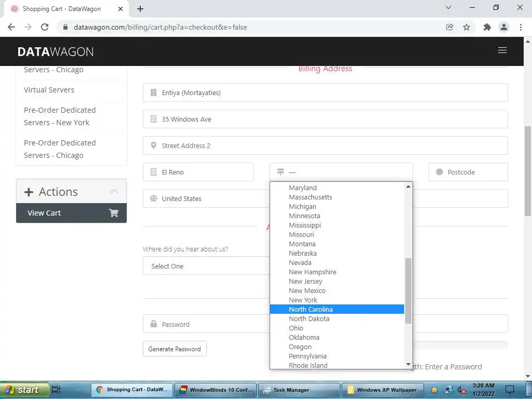Image resolution: width=532 pixels, height=399 pixels.
Task: Open the notification center icon
Action: pyautogui.click(x=510, y=390)
